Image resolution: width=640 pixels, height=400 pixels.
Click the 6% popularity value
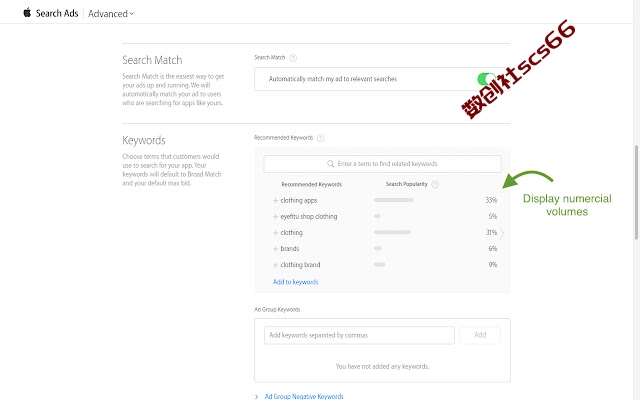pos(493,249)
